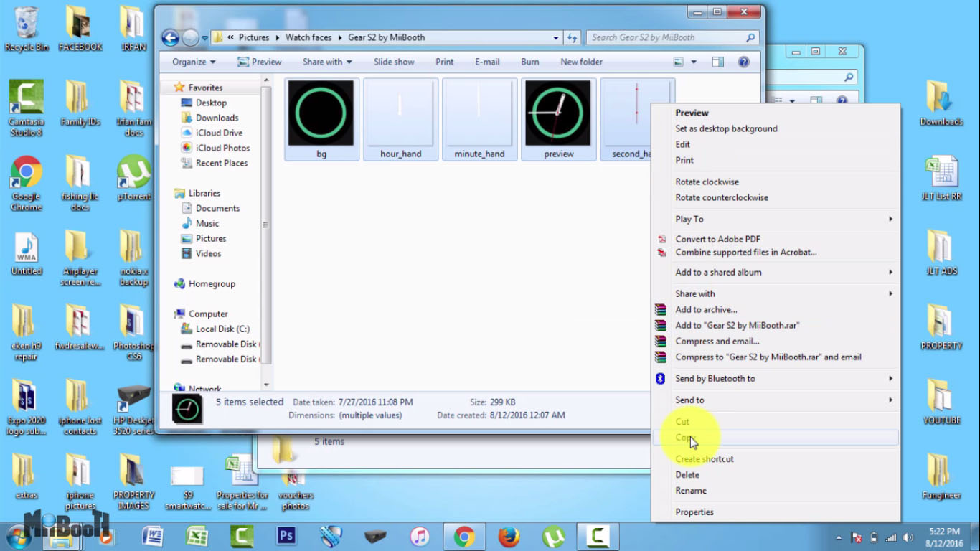Create a New folder from toolbar

[x=581, y=62]
